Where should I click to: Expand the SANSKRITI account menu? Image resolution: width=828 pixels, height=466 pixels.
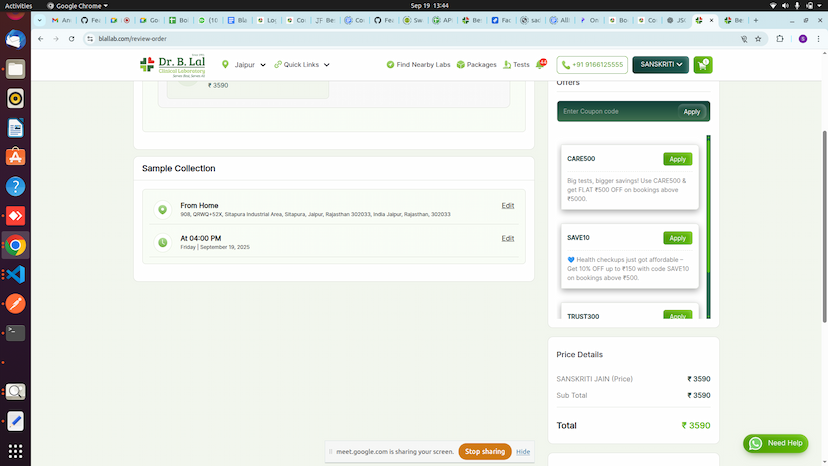coord(660,65)
